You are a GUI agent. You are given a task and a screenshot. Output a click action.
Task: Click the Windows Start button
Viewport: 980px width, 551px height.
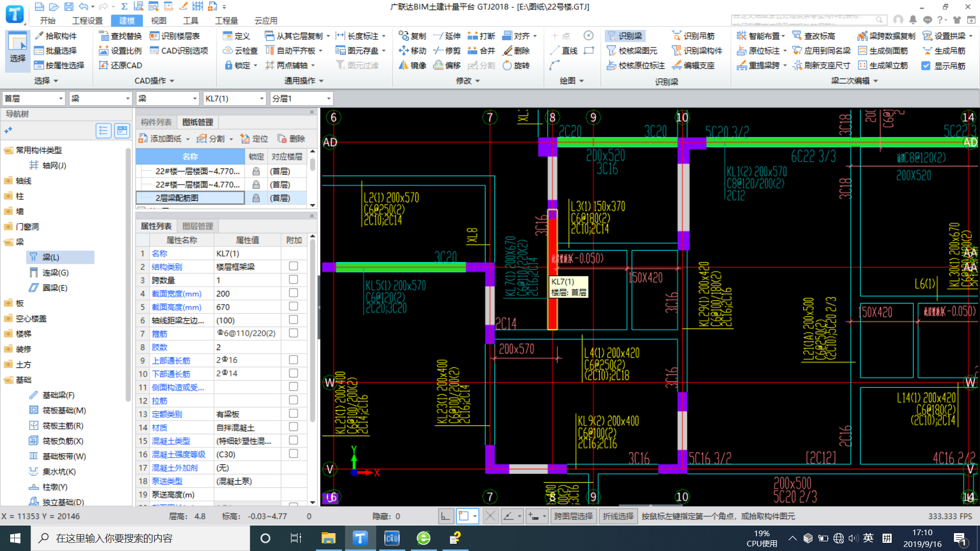[15, 538]
